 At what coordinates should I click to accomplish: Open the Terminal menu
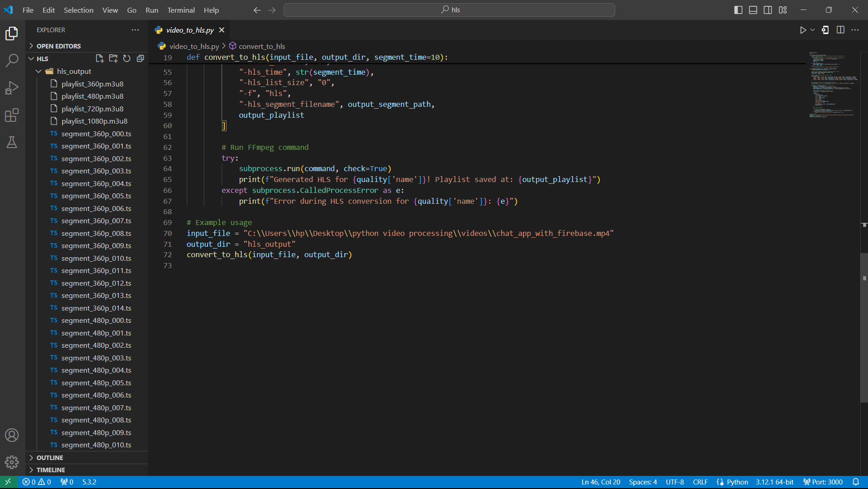(181, 10)
